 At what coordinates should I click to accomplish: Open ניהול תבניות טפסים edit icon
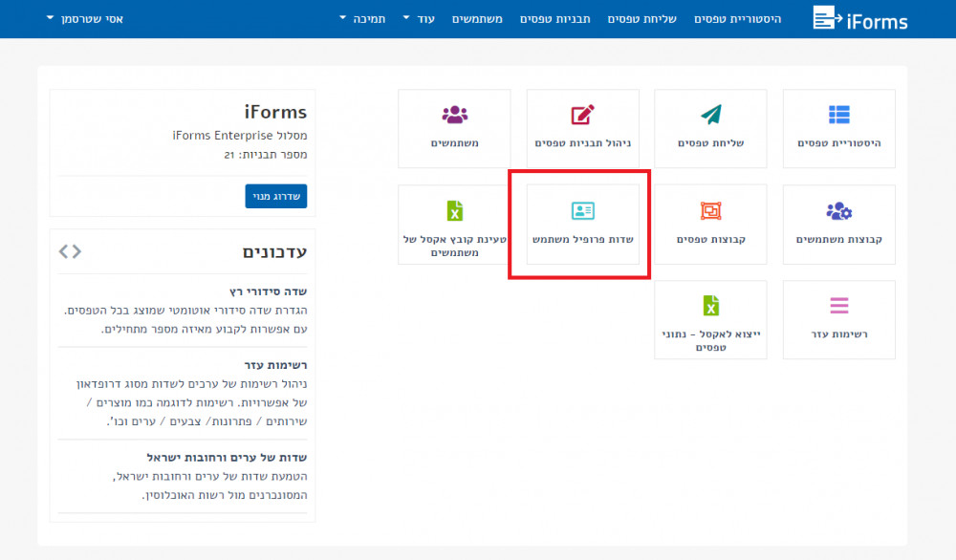coord(582,115)
